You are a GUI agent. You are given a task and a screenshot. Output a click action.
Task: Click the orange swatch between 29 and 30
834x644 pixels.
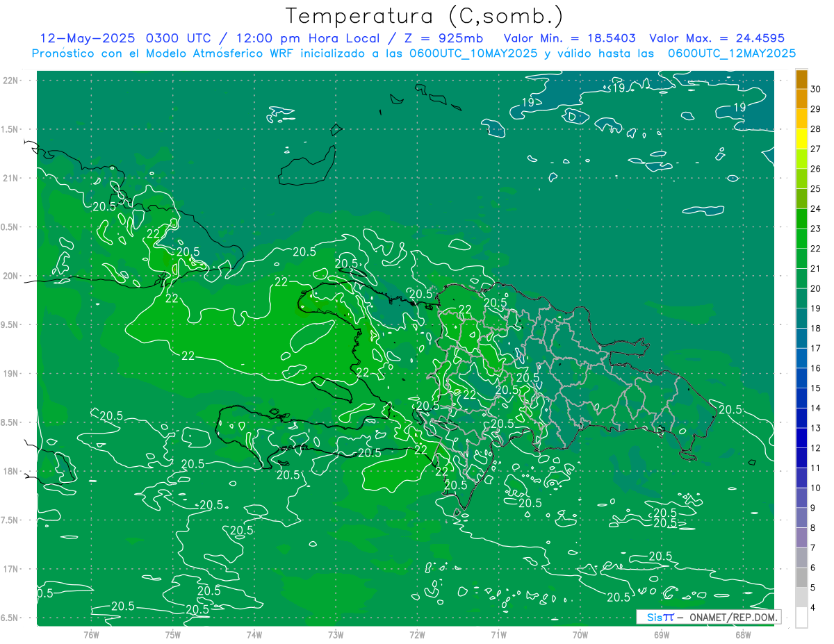coord(801,99)
